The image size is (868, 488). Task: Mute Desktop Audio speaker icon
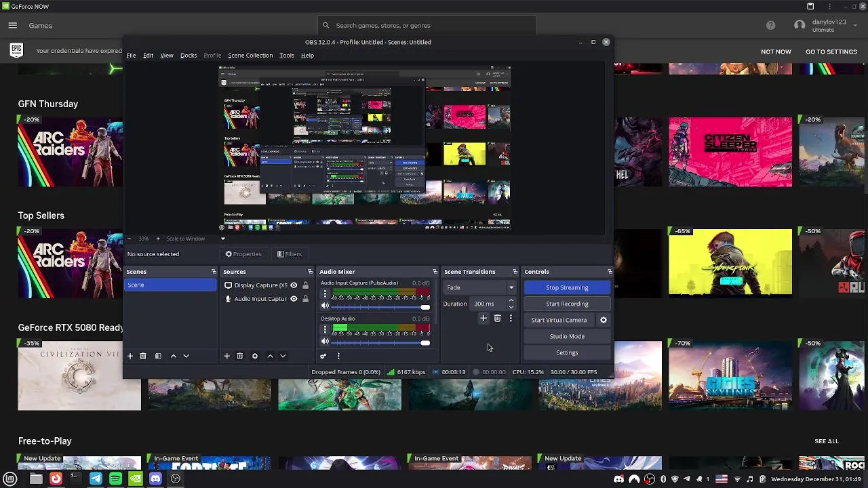tap(325, 342)
